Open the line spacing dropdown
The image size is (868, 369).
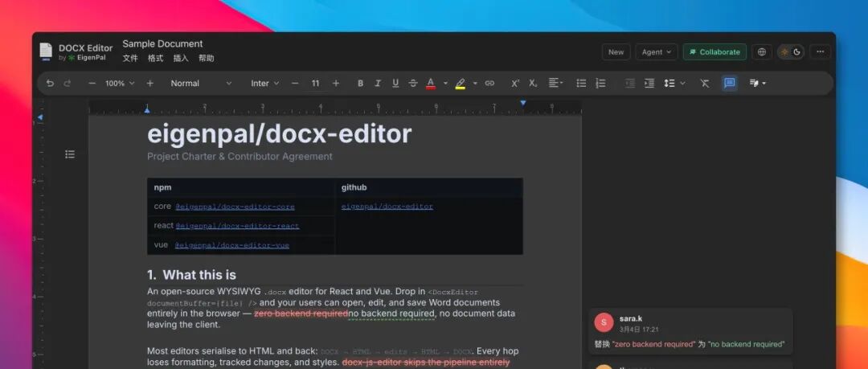coord(674,83)
